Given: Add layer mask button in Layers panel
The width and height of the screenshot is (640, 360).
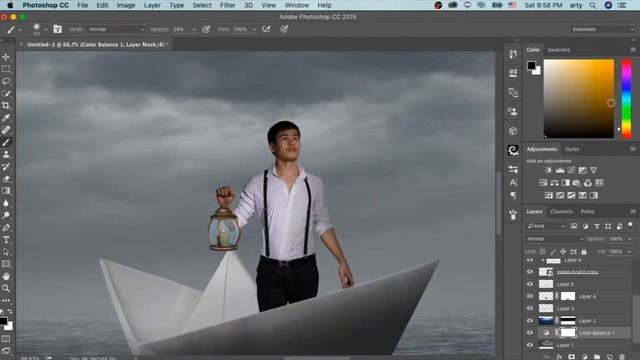Looking at the screenshot, I should pyautogui.click(x=571, y=357).
